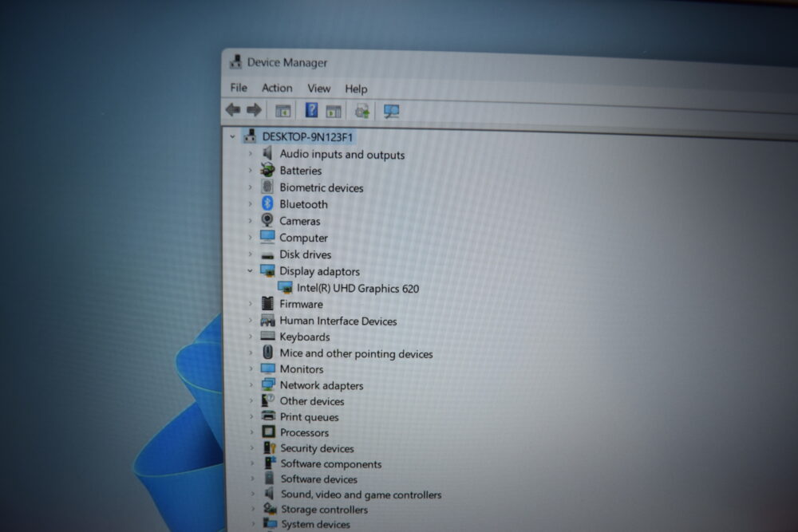Viewport: 798px width, 532px height.
Task: Open the Help menu
Action: coord(356,89)
